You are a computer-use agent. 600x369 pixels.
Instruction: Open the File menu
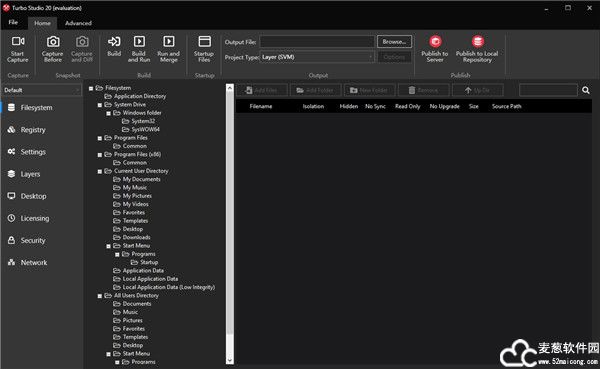[13, 23]
